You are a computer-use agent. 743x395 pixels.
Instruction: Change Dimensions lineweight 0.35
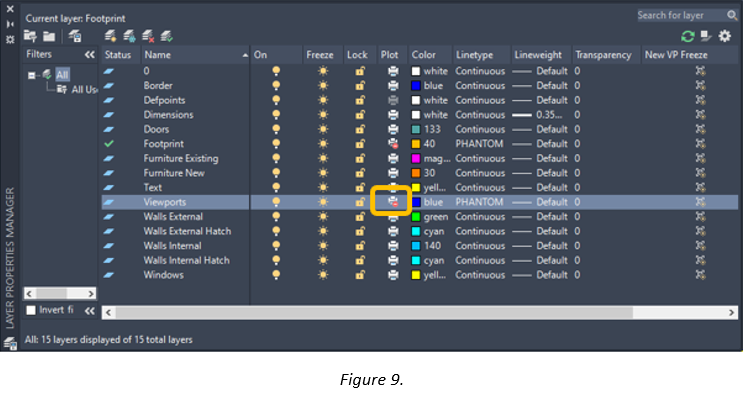coord(537,115)
